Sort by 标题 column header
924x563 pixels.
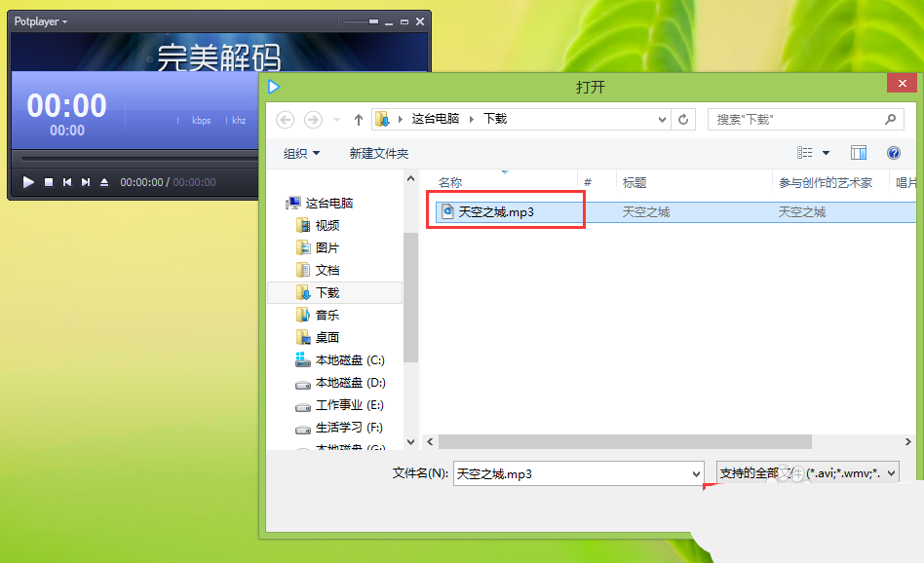point(635,182)
